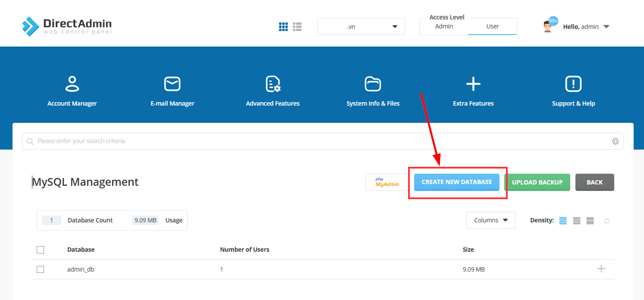Toggle the select-all databases checkbox
The height and width of the screenshot is (300, 644).
coord(41,250)
